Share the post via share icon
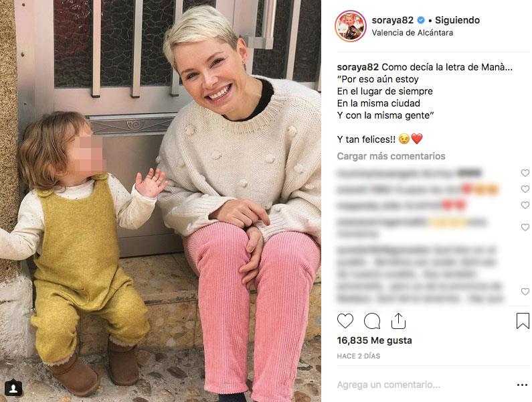 [x=398, y=321]
